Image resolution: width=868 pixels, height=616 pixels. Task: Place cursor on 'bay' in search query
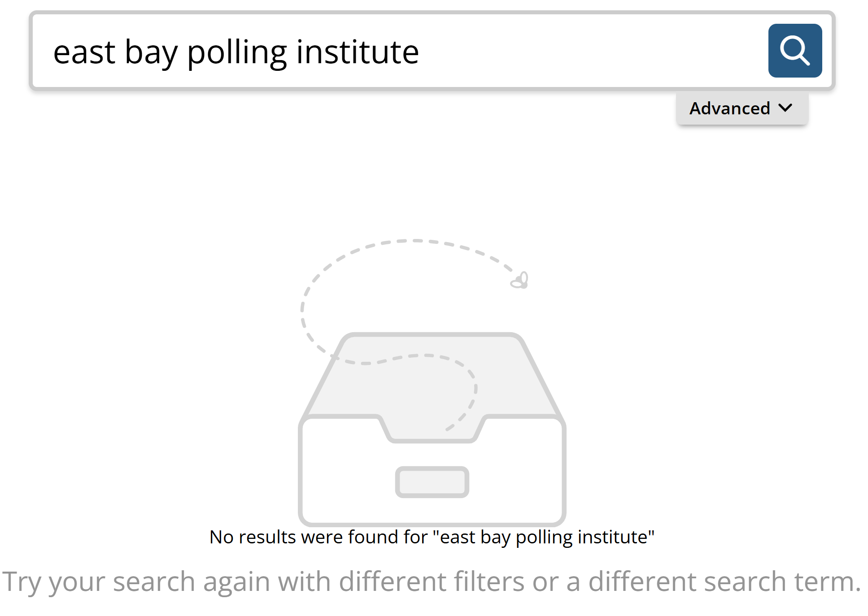pyautogui.click(x=151, y=52)
